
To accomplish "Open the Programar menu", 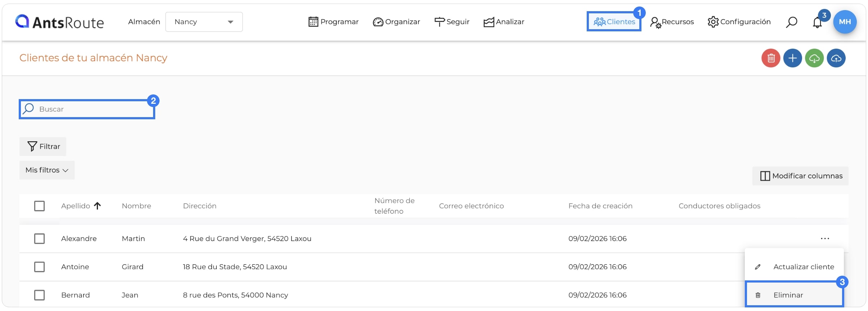I will [x=334, y=22].
